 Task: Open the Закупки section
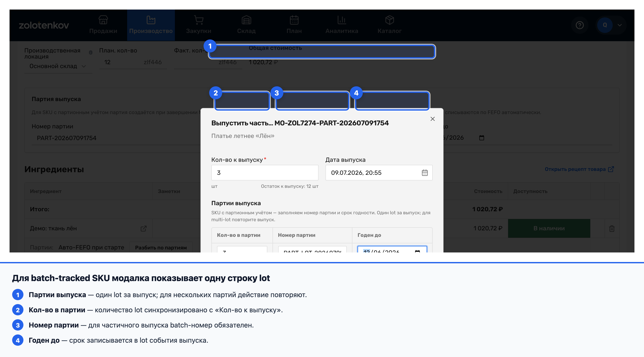click(199, 25)
